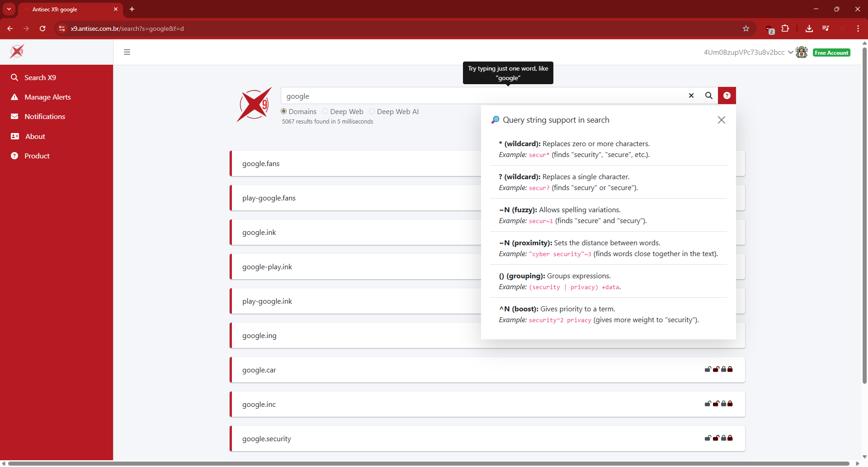Select the Deep Web radio button
Screen dimensions: 868x467
point(325,111)
